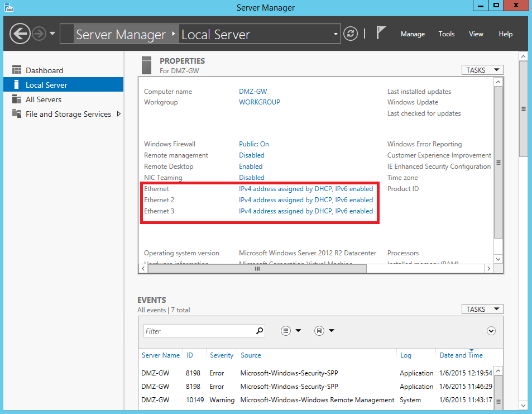
Task: Open the EVENTS TASKS dropdown
Action: point(482,309)
